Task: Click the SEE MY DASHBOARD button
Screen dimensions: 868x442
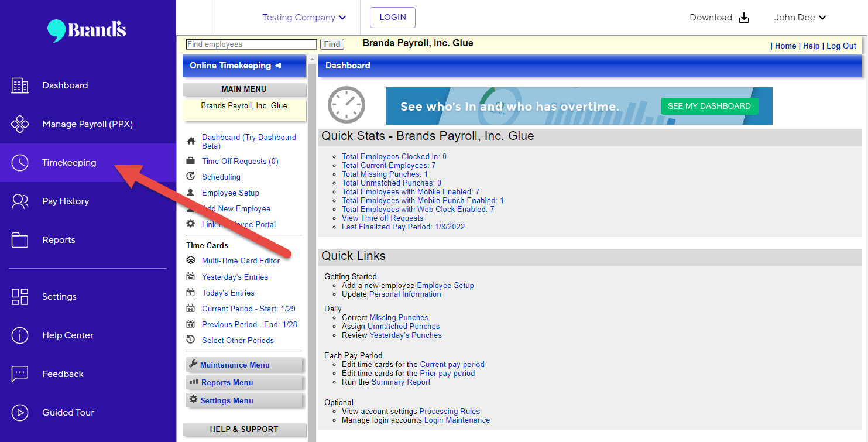Action: tap(709, 106)
